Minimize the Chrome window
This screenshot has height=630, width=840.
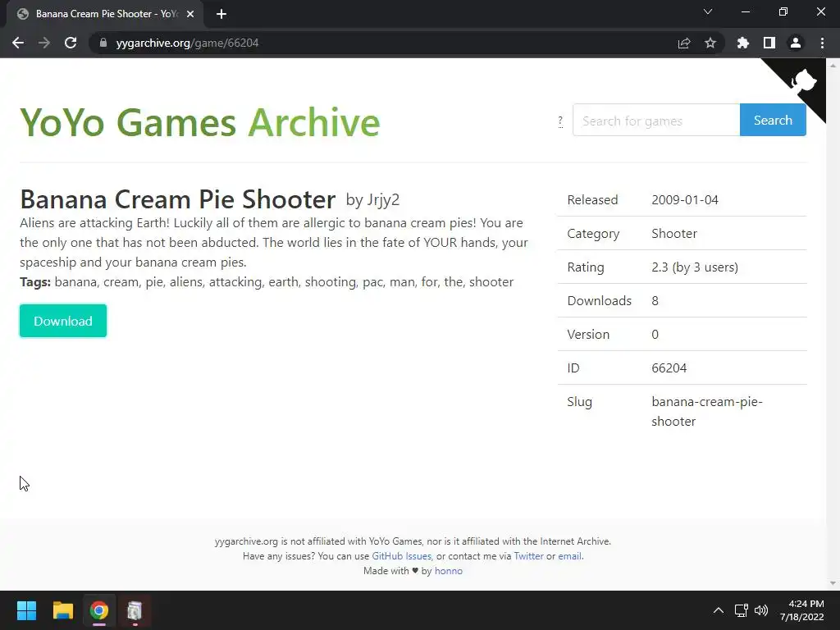(x=745, y=11)
